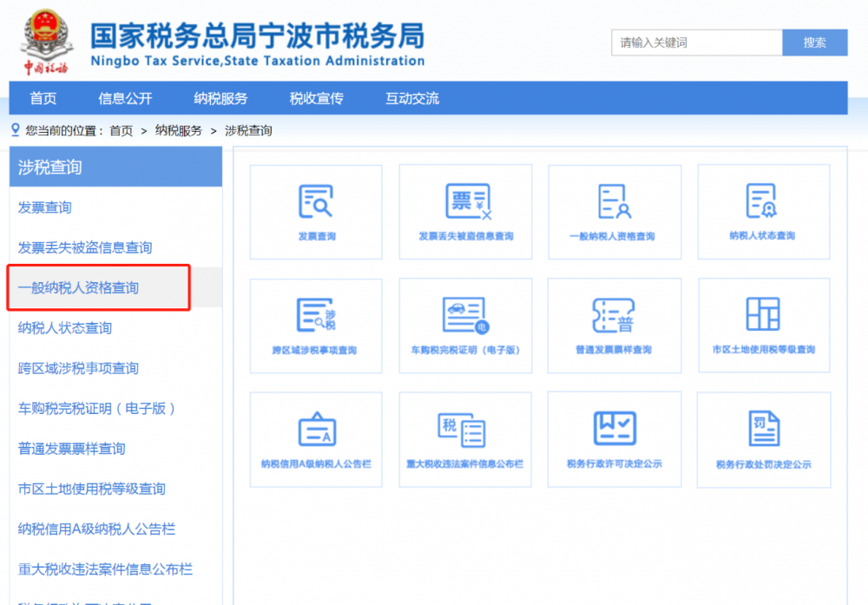Open the 税务行政处罚决定公示 icon
The height and width of the screenshot is (605, 868).
point(764,439)
